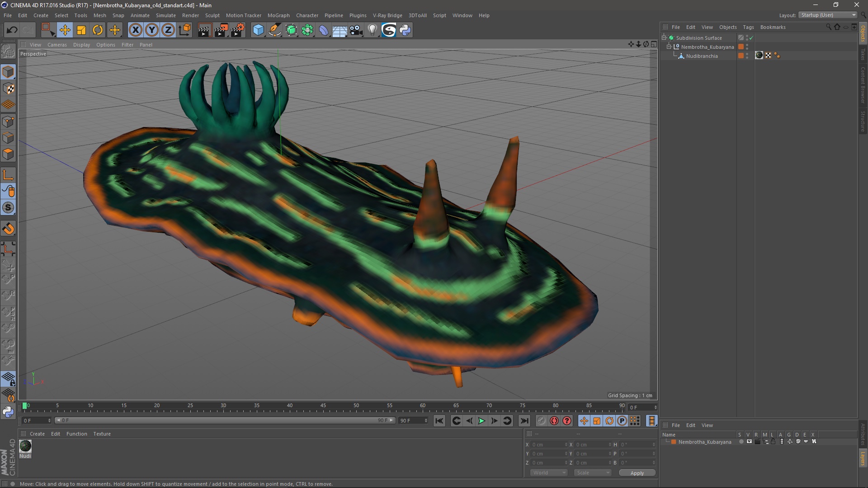Click the Apply button

tap(637, 473)
